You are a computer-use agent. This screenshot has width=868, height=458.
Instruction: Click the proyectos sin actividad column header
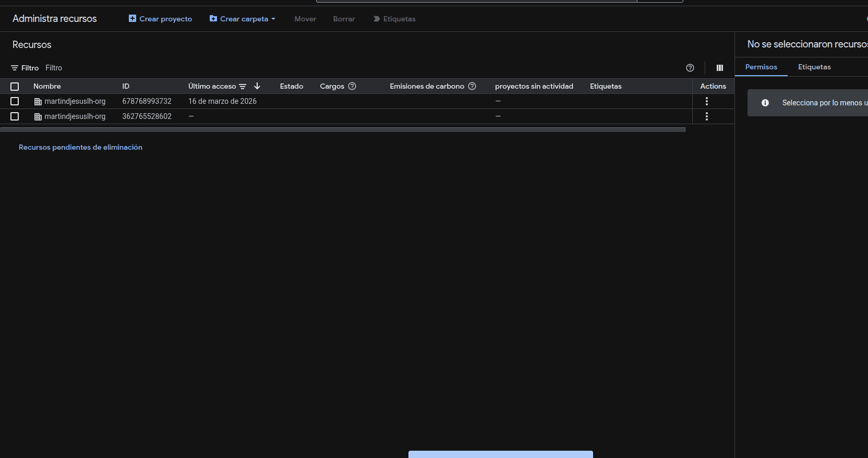tap(534, 86)
